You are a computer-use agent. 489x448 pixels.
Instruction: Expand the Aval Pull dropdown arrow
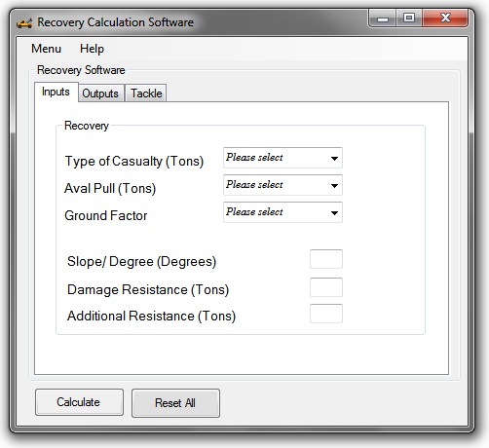(x=334, y=186)
